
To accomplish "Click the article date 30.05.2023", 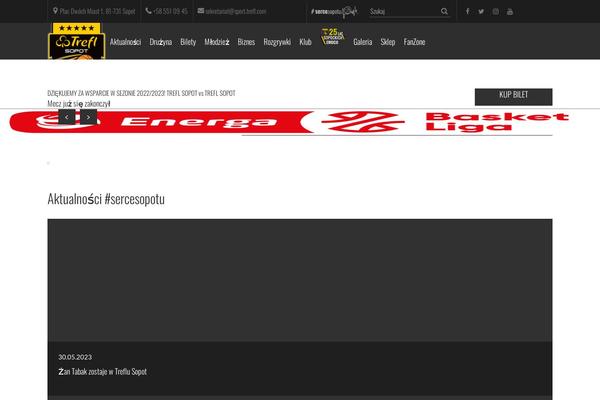I will click(75, 357).
